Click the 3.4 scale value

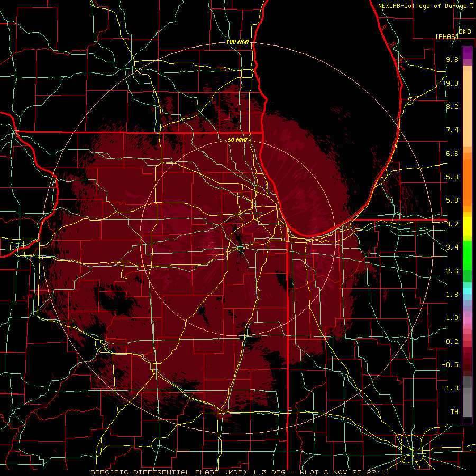pyautogui.click(x=452, y=248)
